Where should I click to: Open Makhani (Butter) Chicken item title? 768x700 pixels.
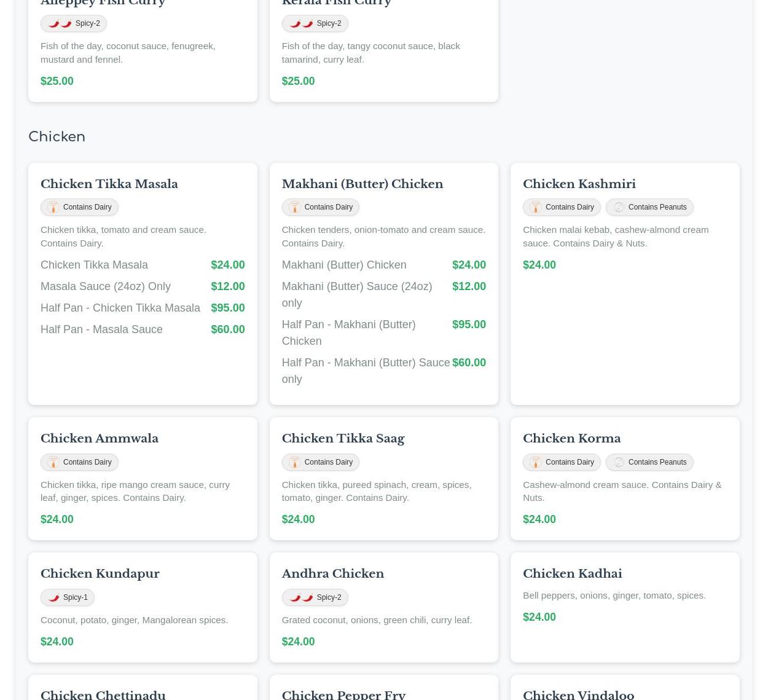(362, 184)
